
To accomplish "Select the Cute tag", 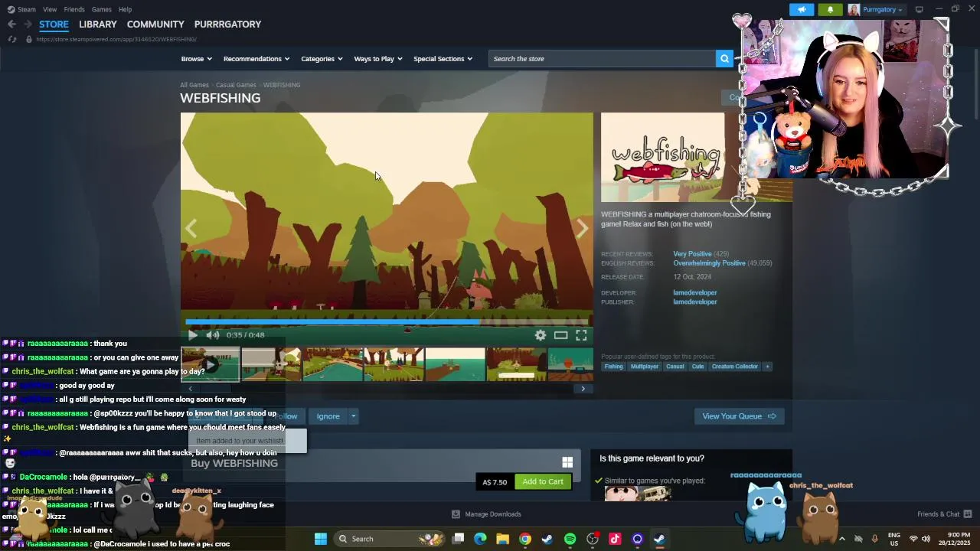I will point(697,367).
